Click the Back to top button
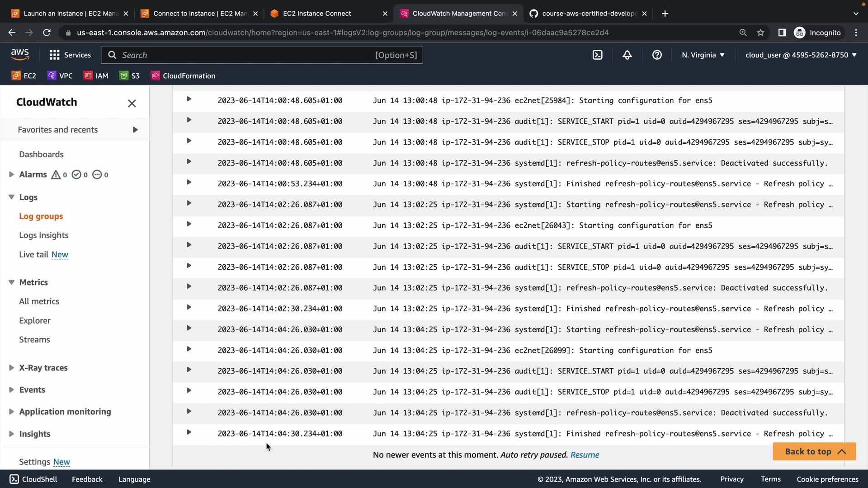The width and height of the screenshot is (868, 488). coord(814,451)
